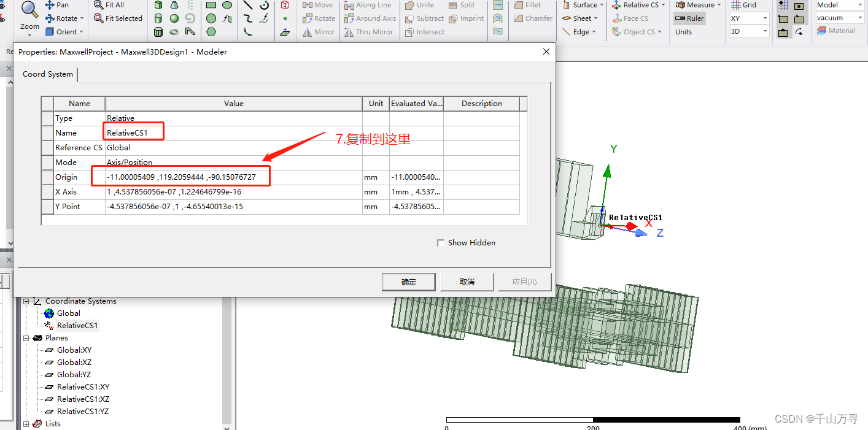Click the Reference CS Global value
Image resolution: width=868 pixels, height=430 pixels.
234,148
